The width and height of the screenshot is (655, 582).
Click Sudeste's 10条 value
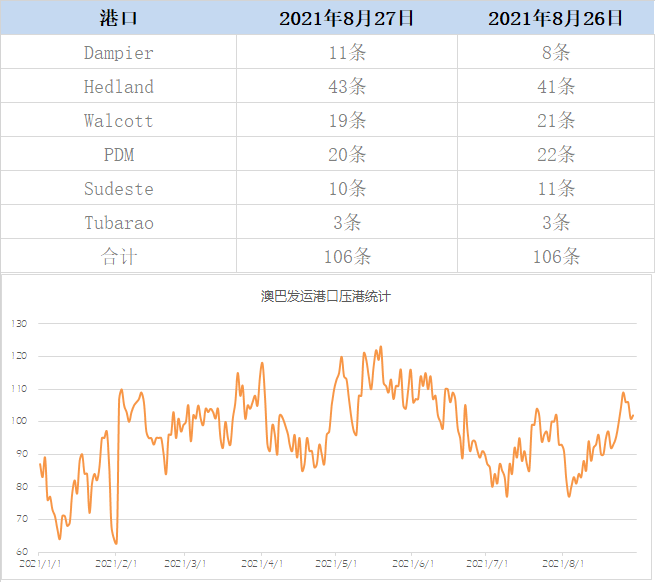point(347,189)
